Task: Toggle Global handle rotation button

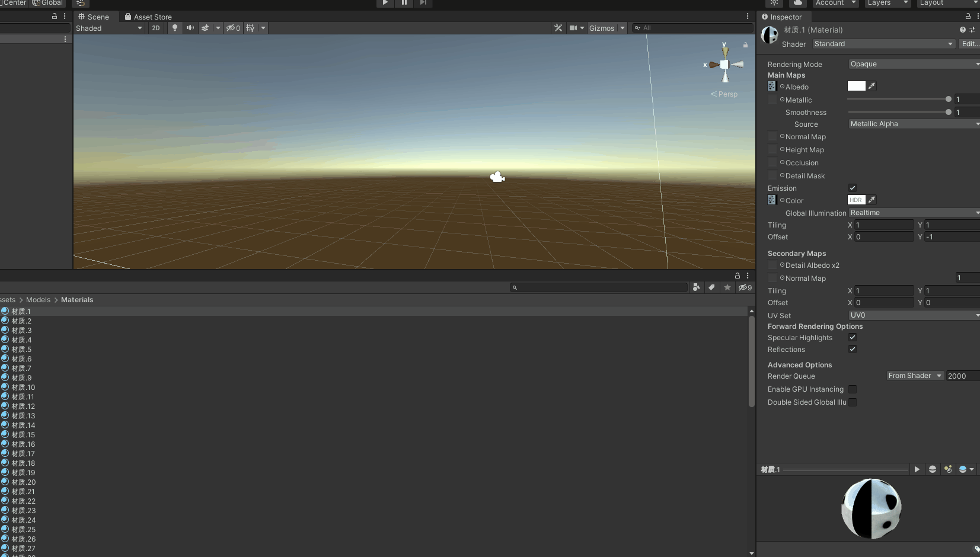Action: [x=47, y=3]
